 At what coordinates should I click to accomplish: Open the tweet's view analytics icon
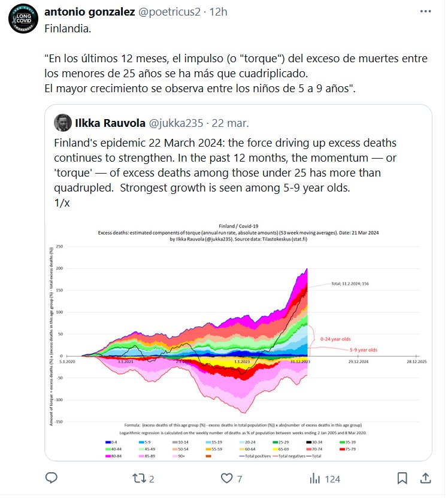(x=314, y=478)
